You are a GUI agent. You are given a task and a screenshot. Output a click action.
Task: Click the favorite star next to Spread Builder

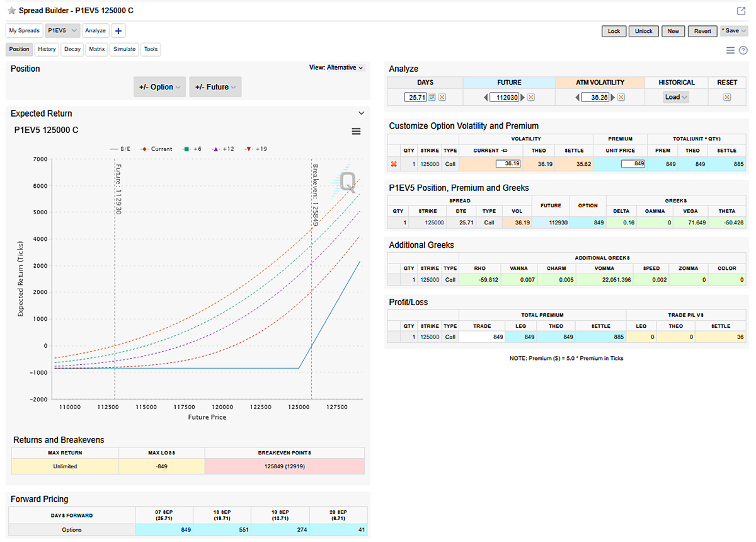[x=11, y=11]
